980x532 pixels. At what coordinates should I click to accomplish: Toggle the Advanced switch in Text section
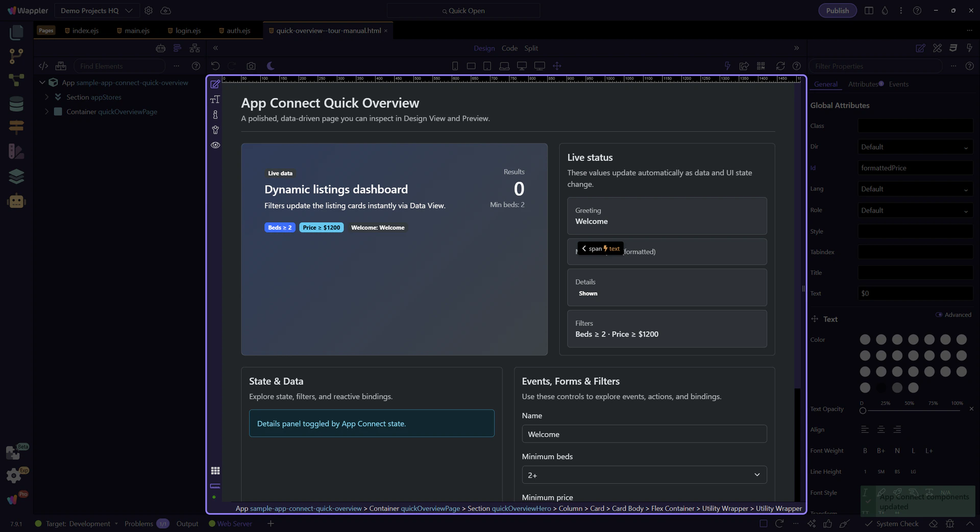click(939, 315)
